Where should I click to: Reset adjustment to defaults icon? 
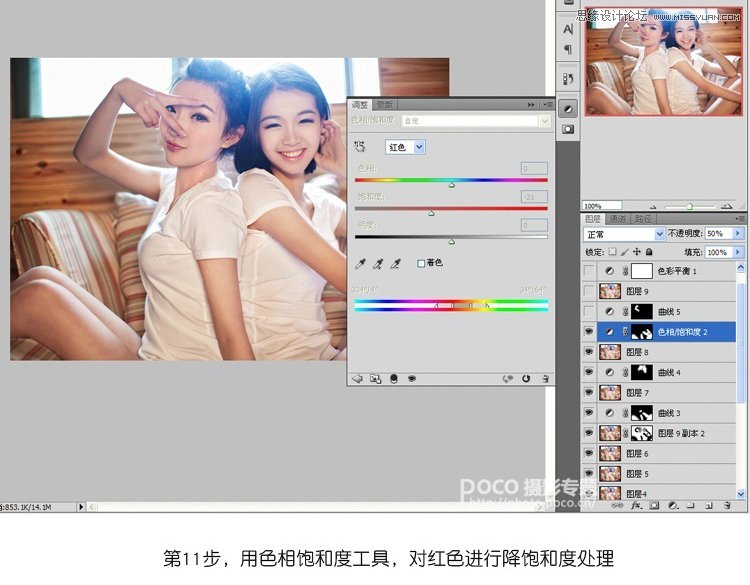527,379
